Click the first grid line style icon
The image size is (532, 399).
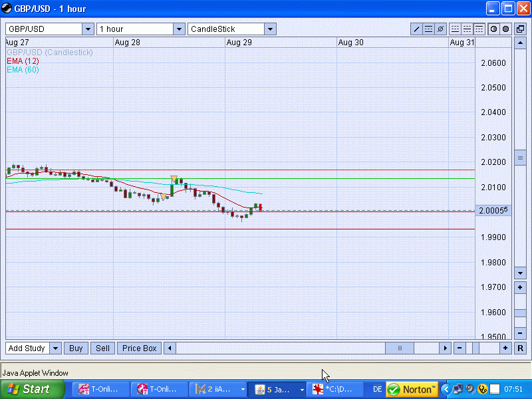(455, 29)
